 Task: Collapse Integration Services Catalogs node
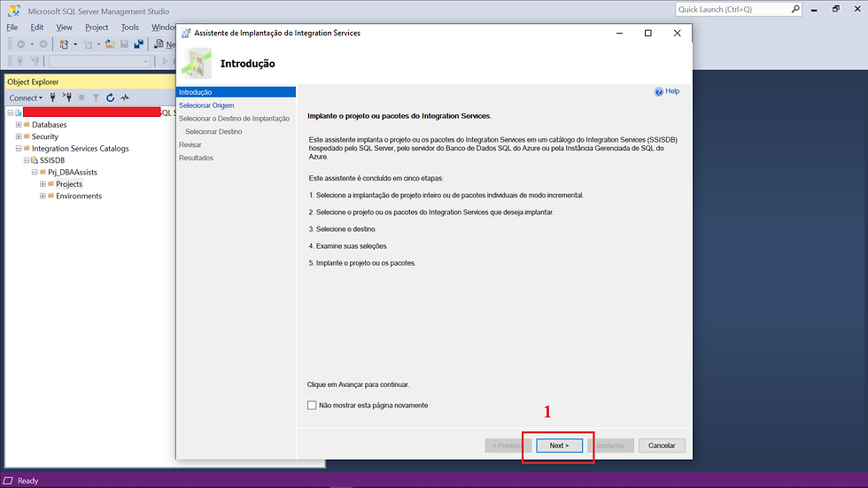tap(19, 148)
